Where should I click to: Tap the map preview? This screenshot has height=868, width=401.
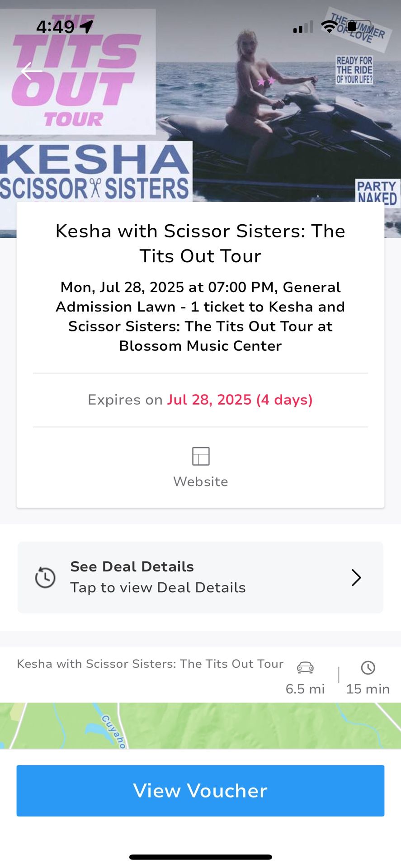[200, 725]
